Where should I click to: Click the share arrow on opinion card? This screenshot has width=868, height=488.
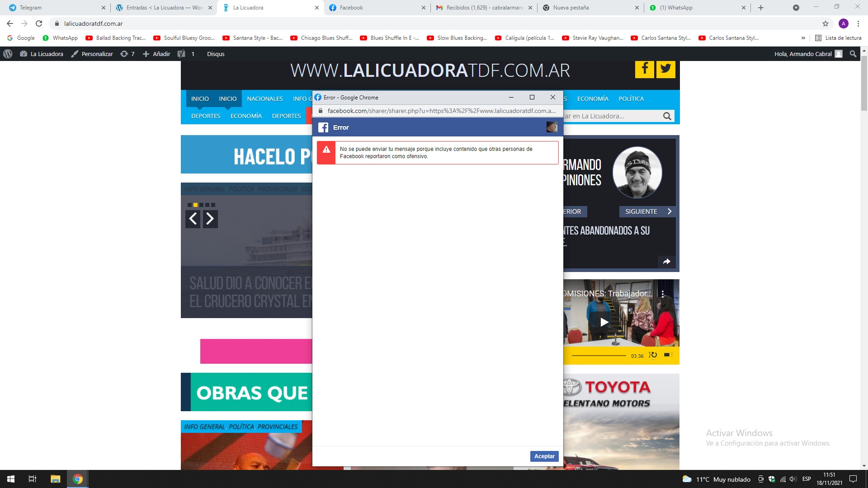coord(666,262)
